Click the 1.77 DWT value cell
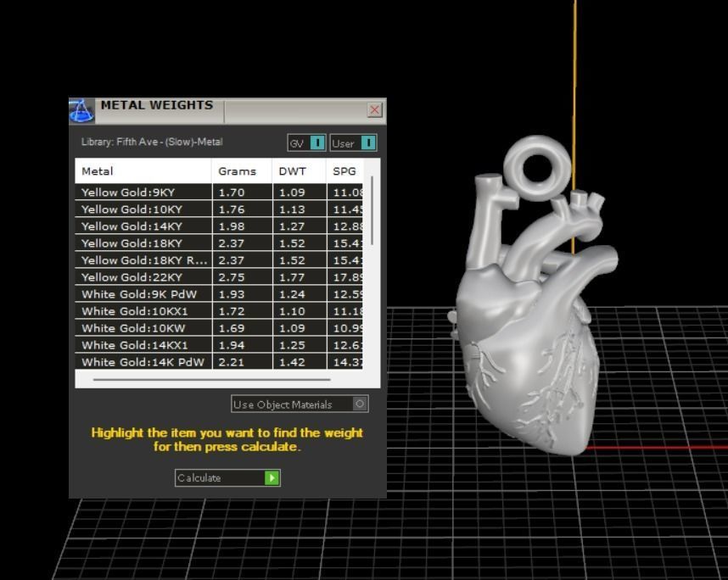This screenshot has height=580, width=728. click(300, 277)
